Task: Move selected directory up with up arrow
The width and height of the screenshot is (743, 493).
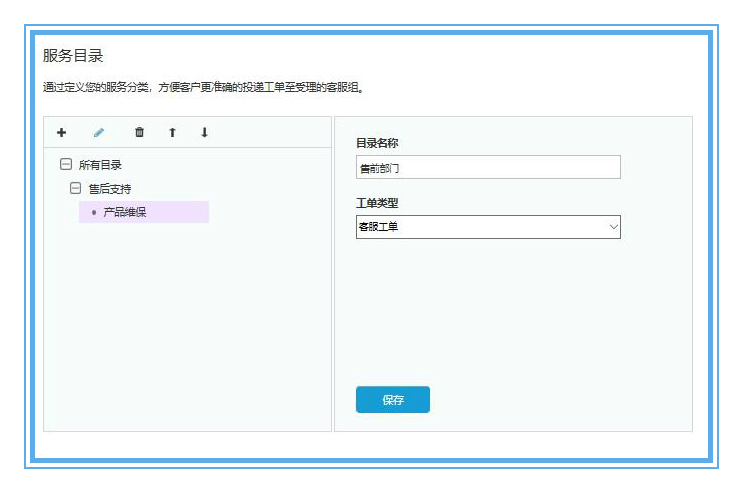Action: [x=172, y=132]
